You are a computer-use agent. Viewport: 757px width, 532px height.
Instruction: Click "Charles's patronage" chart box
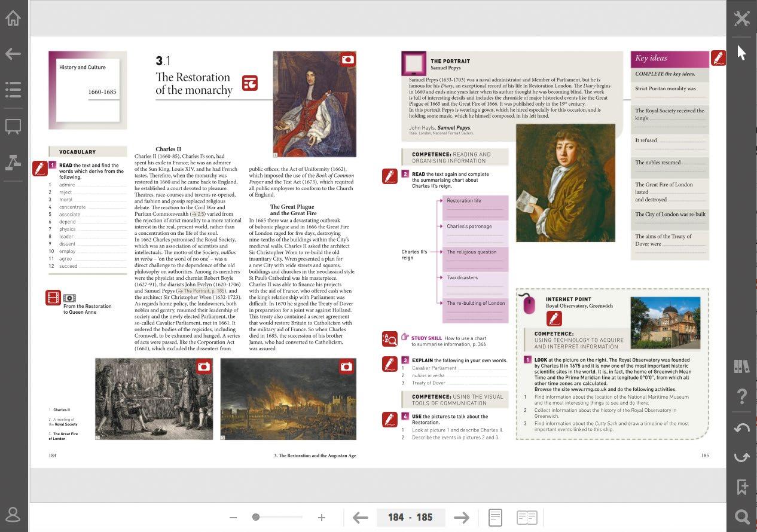[475, 234]
